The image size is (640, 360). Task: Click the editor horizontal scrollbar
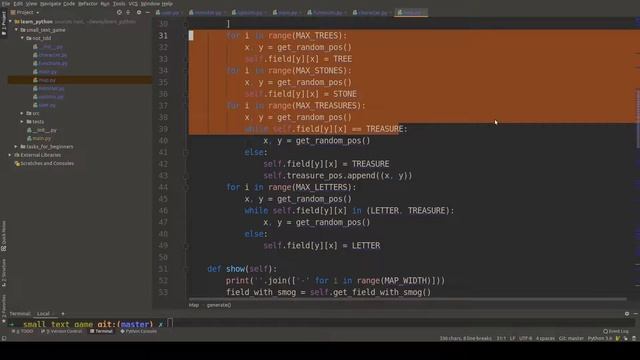click(x=407, y=299)
